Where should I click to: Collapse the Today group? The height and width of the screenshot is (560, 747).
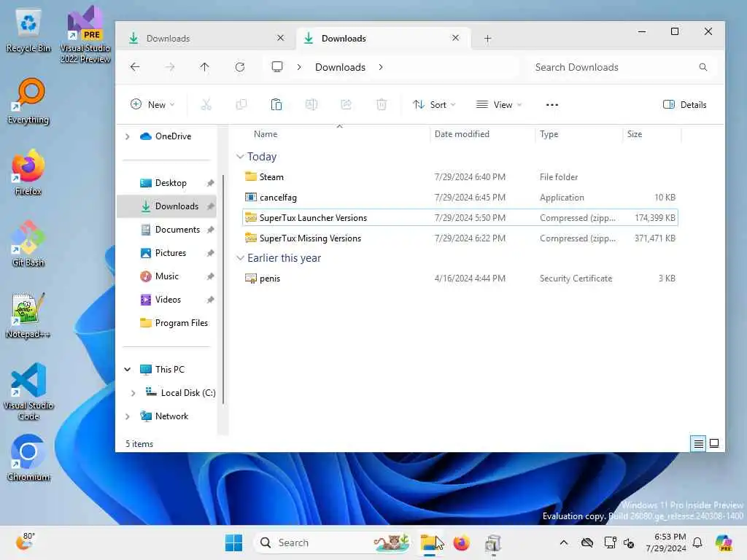tap(240, 157)
